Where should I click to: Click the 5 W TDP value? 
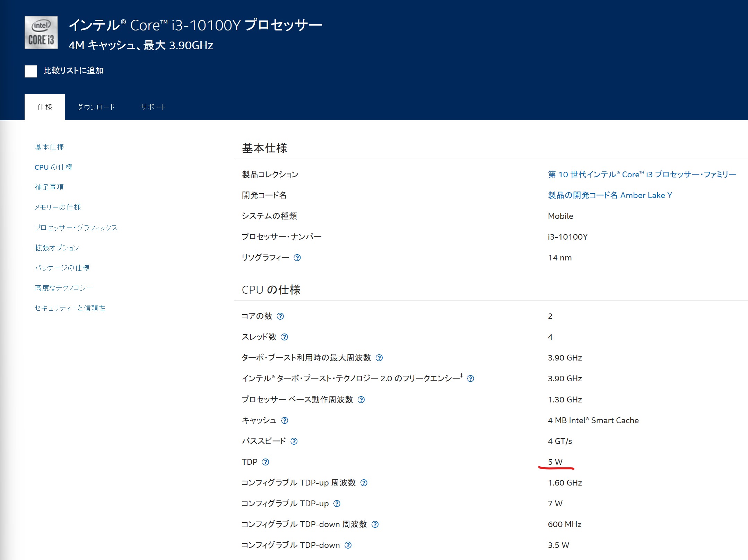click(x=555, y=462)
